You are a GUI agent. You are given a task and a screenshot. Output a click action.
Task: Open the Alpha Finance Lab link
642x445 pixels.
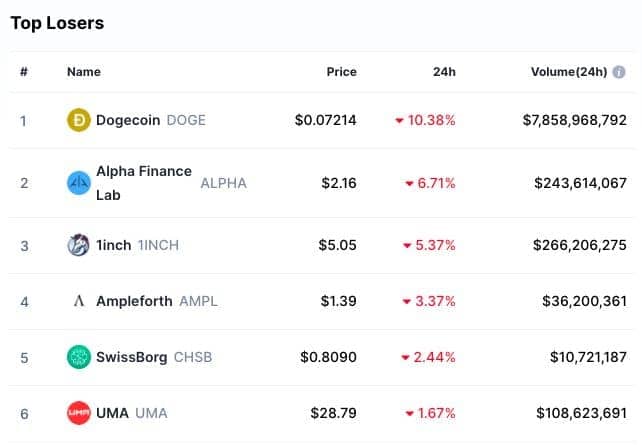tap(144, 183)
